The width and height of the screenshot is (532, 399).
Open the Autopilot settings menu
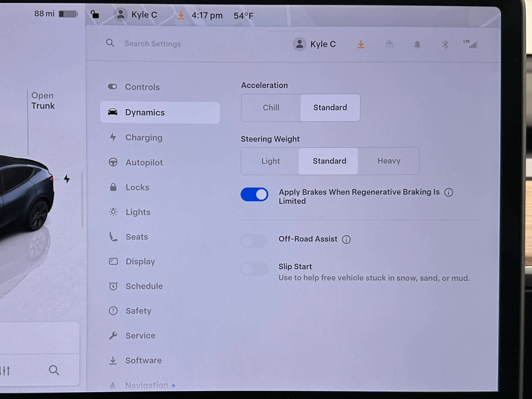pyautogui.click(x=144, y=163)
